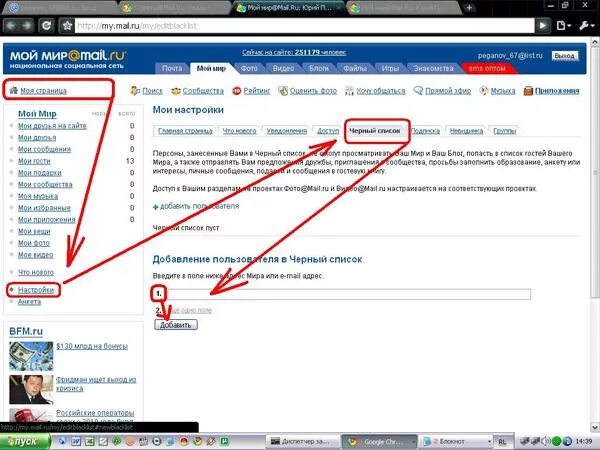The width and height of the screenshot is (600, 450).
Task: Open the Сообщества link
Action: [x=203, y=91]
